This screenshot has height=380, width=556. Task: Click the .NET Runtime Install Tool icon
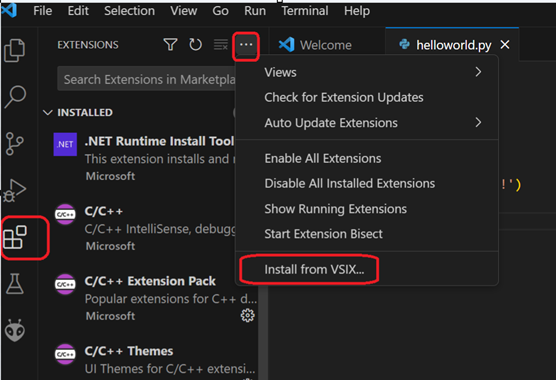65,144
